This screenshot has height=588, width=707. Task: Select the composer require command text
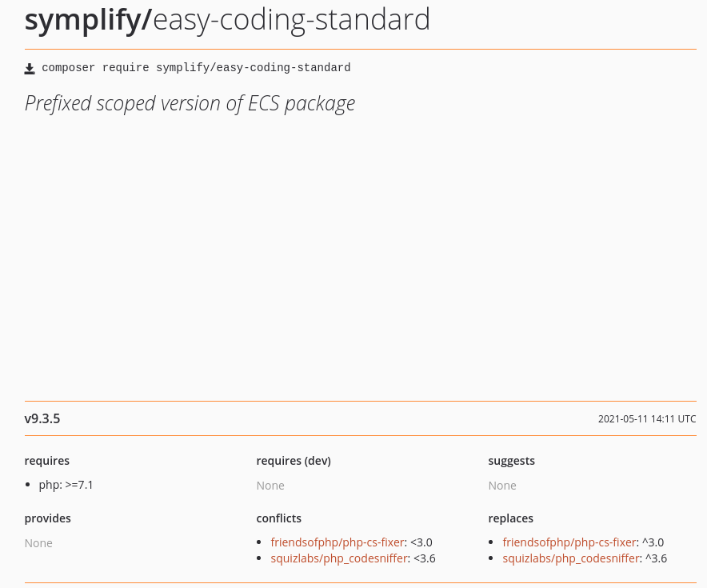[x=195, y=68]
